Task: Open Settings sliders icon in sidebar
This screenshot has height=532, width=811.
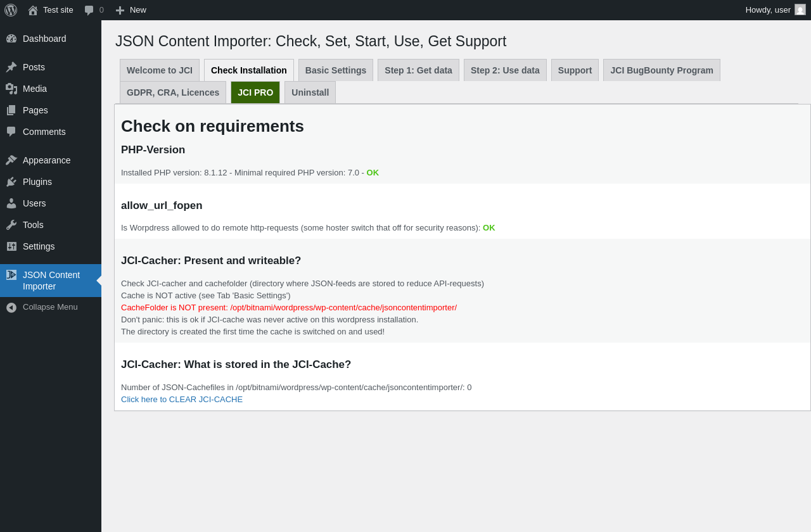Action: click(x=11, y=246)
